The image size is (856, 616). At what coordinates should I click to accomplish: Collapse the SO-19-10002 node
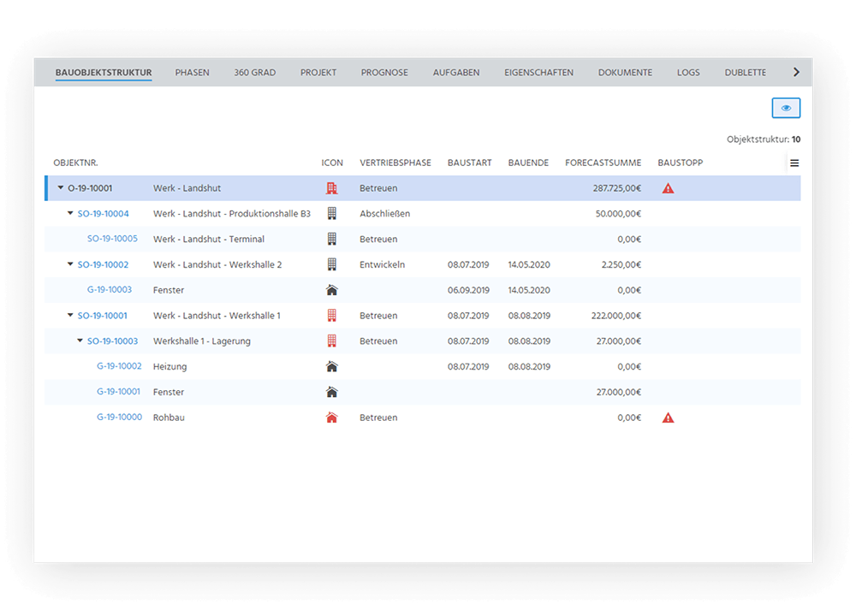point(70,264)
